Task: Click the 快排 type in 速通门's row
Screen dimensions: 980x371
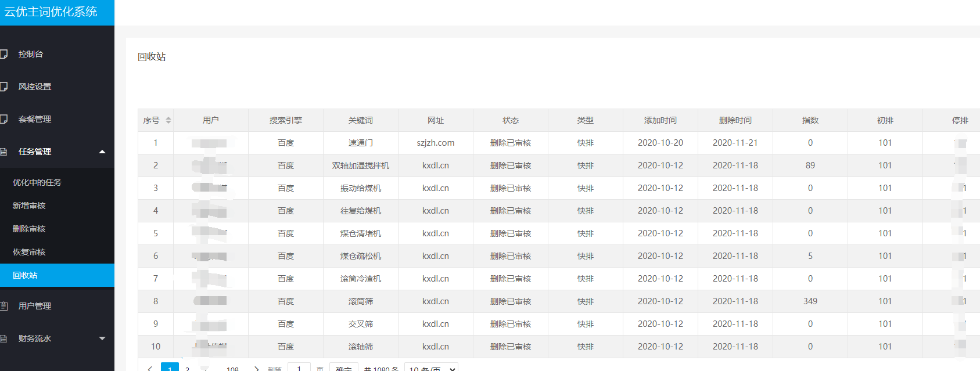Action: coord(586,143)
